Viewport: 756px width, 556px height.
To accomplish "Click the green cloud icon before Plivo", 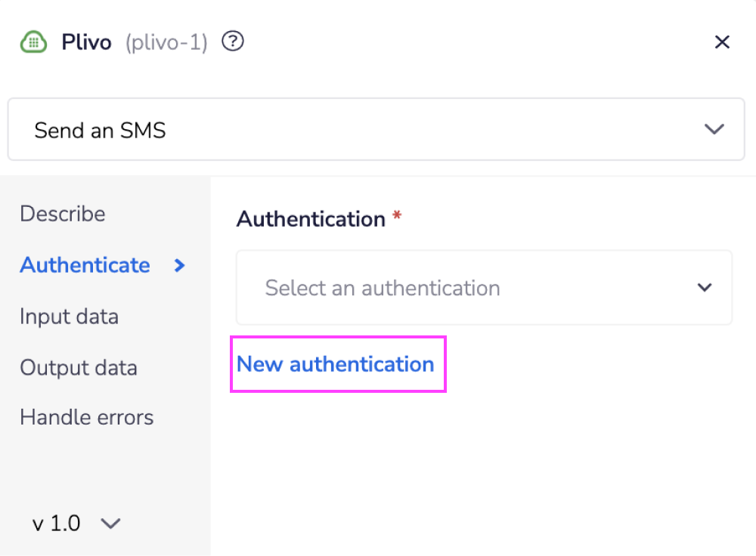I will 33,42.
